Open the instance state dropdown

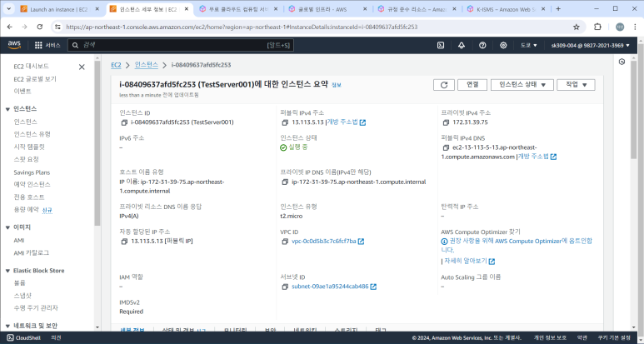tap(522, 85)
